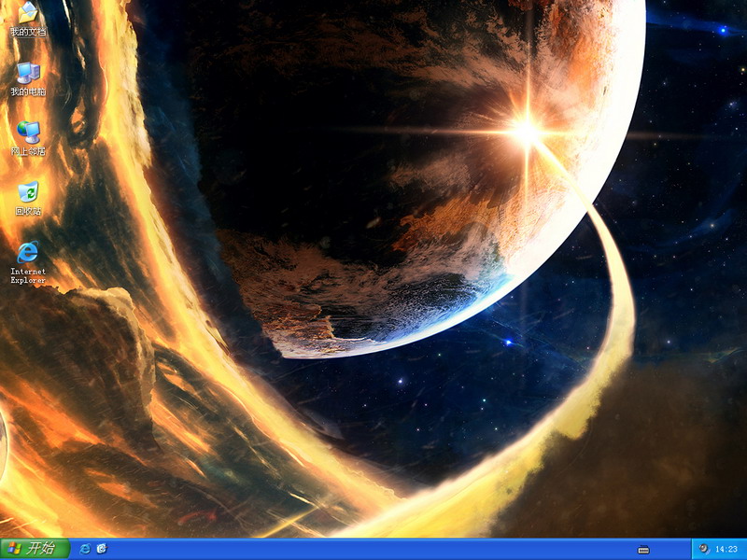This screenshot has height=560, width=747.
Task: Click the 我的电脑 text label
Action: 28,92
